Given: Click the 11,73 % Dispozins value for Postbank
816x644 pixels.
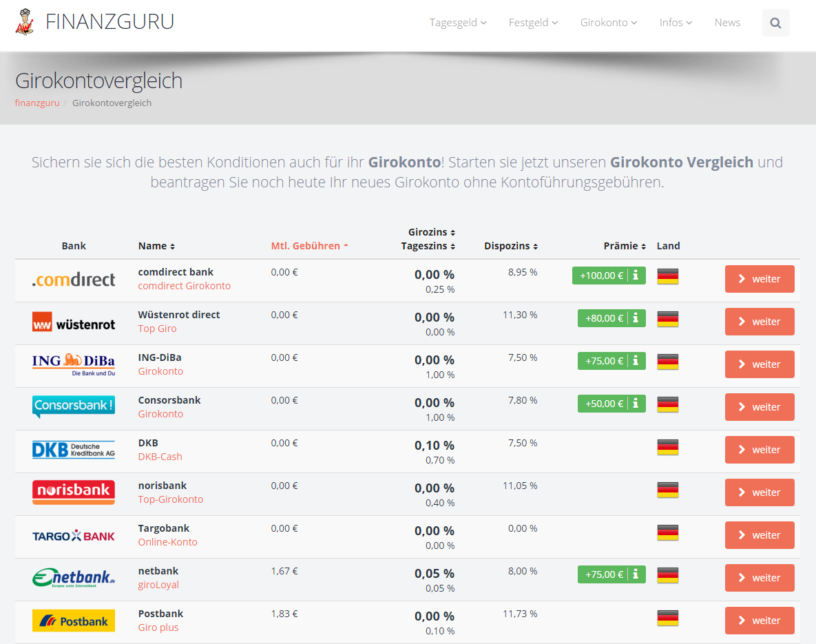Looking at the screenshot, I should pos(520,614).
